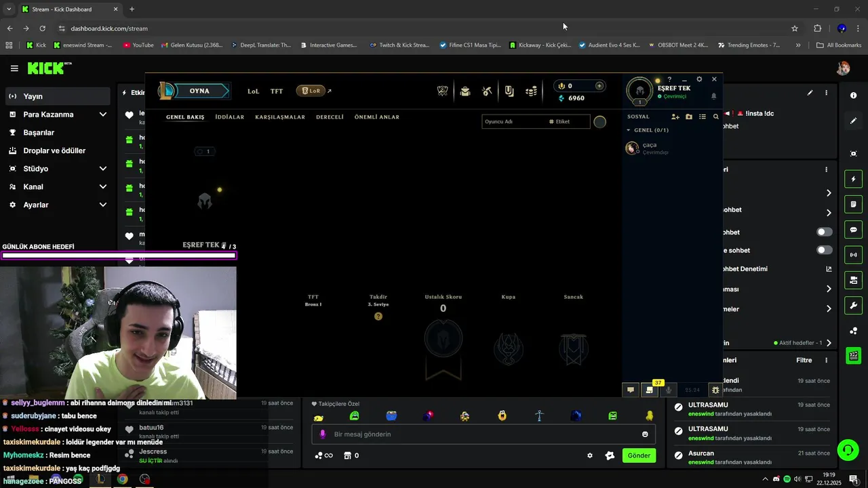
Task: Select the GENEL BAKIŞ tab
Action: (x=185, y=117)
